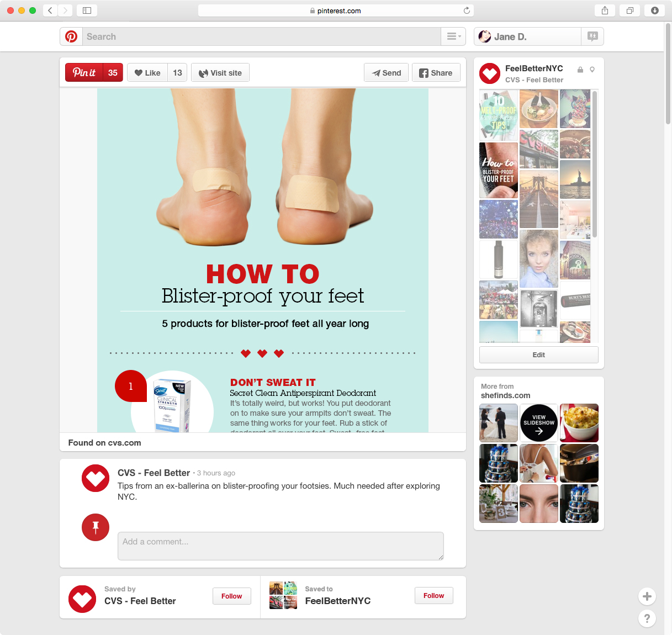Visit site for this pin
Image resolution: width=672 pixels, height=635 pixels.
tap(220, 72)
